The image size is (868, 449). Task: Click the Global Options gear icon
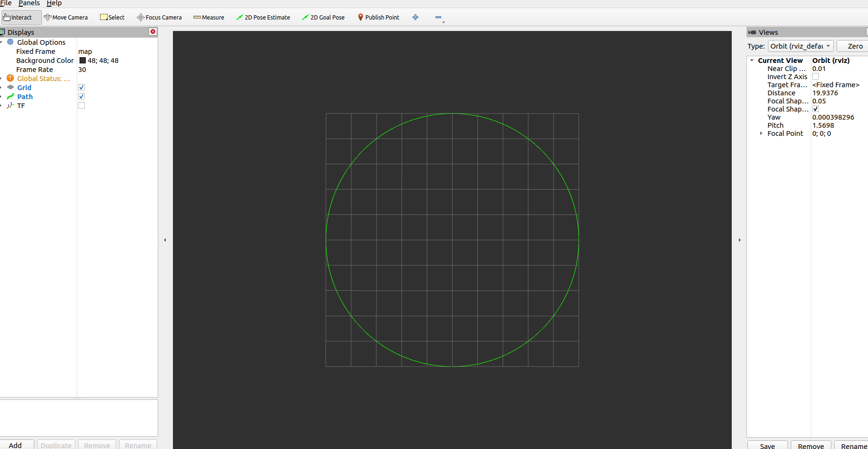click(x=10, y=42)
